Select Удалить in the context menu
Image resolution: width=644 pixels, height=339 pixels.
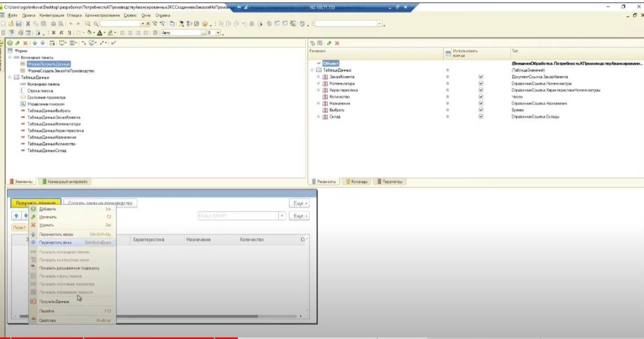[46, 225]
